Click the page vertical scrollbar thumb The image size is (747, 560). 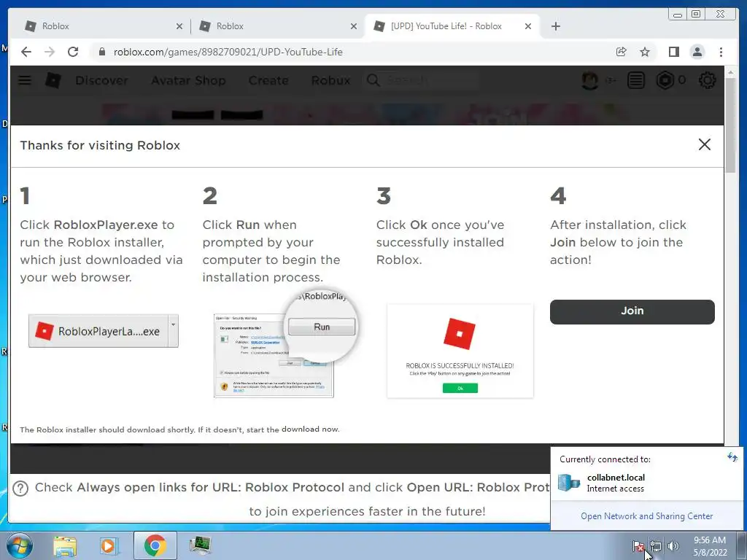click(x=730, y=125)
